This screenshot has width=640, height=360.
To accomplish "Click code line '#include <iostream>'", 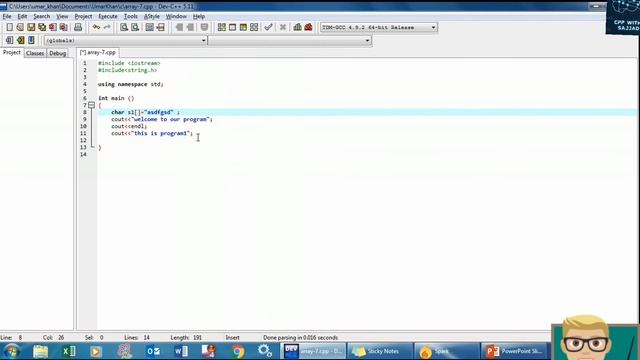I will pos(129,63).
